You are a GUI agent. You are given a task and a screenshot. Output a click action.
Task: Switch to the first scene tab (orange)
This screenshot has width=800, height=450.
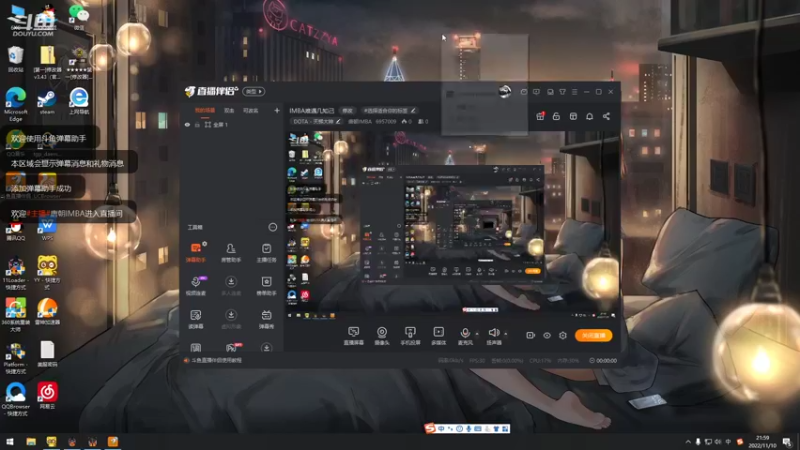tap(205, 110)
